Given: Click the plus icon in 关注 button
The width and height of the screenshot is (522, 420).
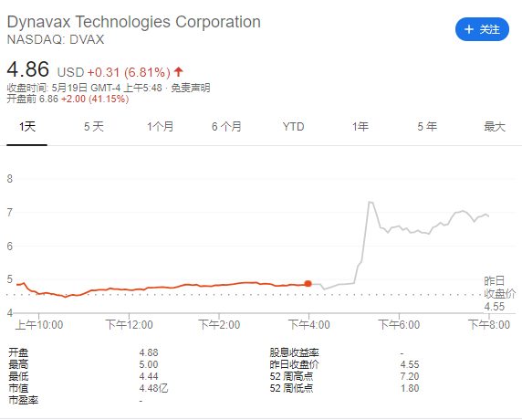Looking at the screenshot, I should (469, 29).
